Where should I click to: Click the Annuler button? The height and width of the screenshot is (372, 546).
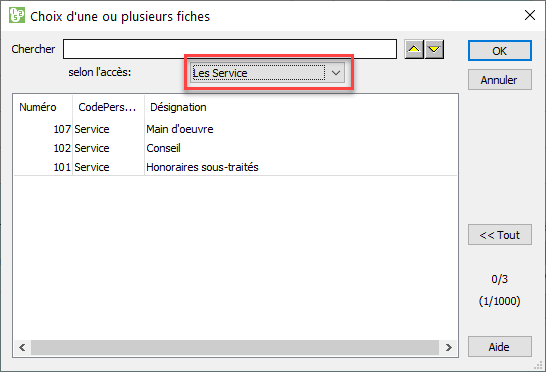500,80
